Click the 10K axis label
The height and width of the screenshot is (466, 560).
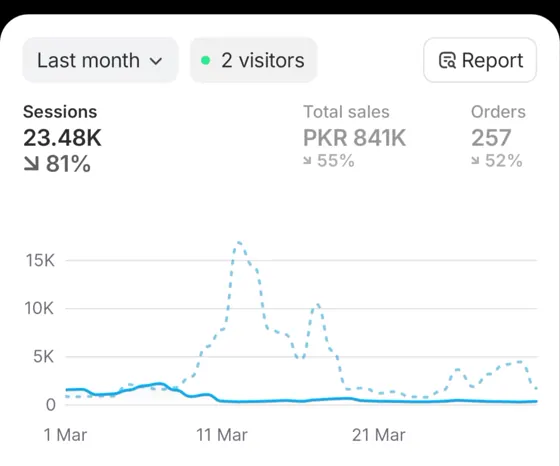pos(39,308)
